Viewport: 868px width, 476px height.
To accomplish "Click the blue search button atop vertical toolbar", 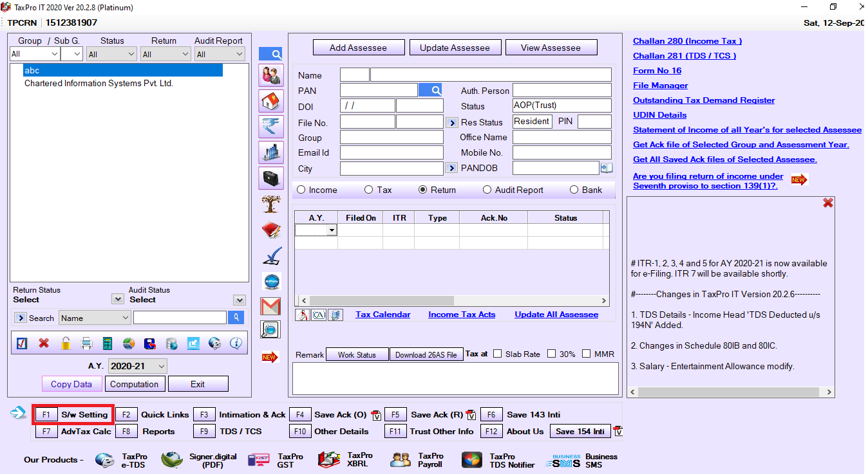I will tap(270, 54).
